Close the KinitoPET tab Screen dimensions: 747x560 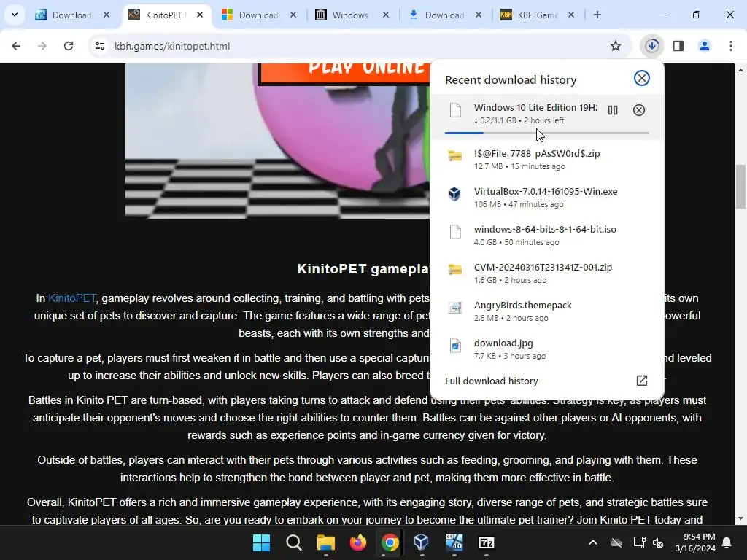click(200, 15)
